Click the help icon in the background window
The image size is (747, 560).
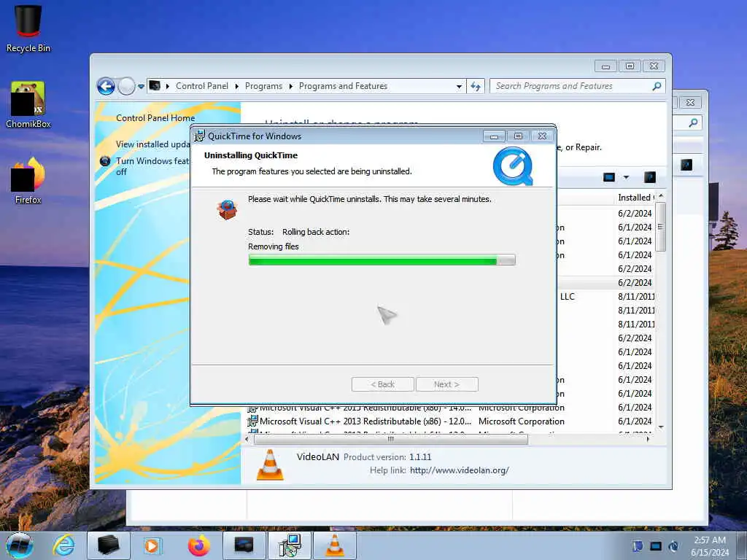pos(686,165)
